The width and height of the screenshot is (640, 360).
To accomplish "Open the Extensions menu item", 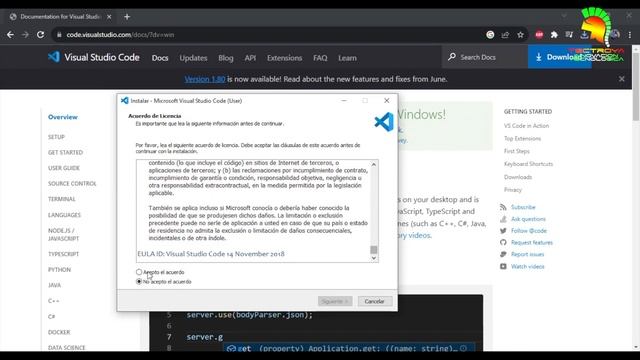I will (x=284, y=58).
